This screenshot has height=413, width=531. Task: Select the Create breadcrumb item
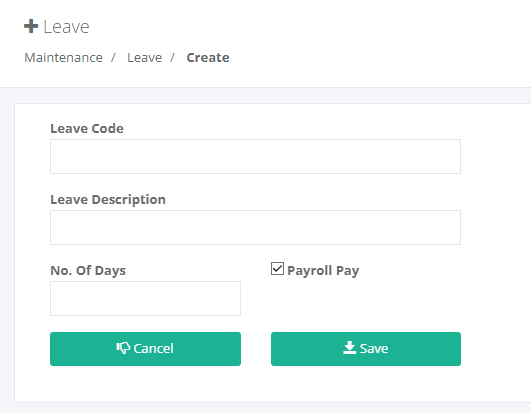(x=208, y=58)
